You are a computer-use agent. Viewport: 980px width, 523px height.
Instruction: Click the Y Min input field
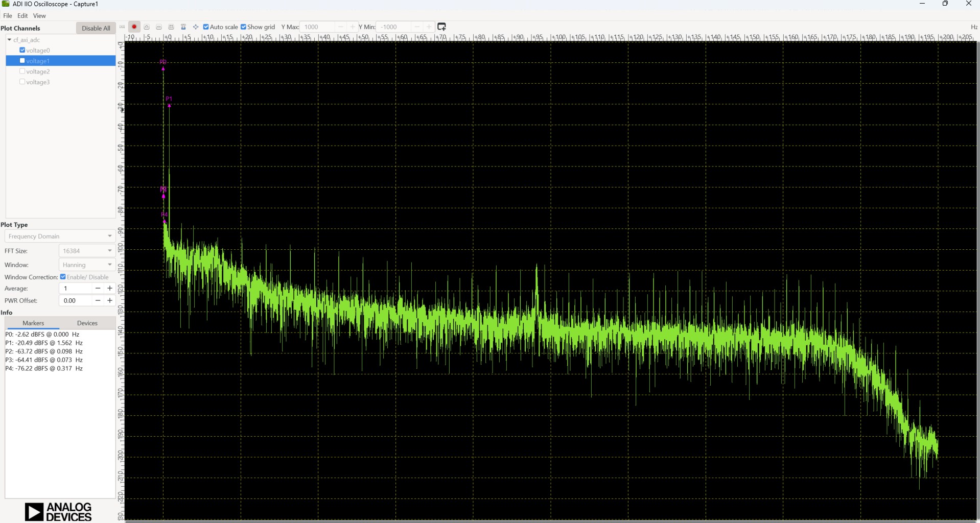tap(394, 27)
